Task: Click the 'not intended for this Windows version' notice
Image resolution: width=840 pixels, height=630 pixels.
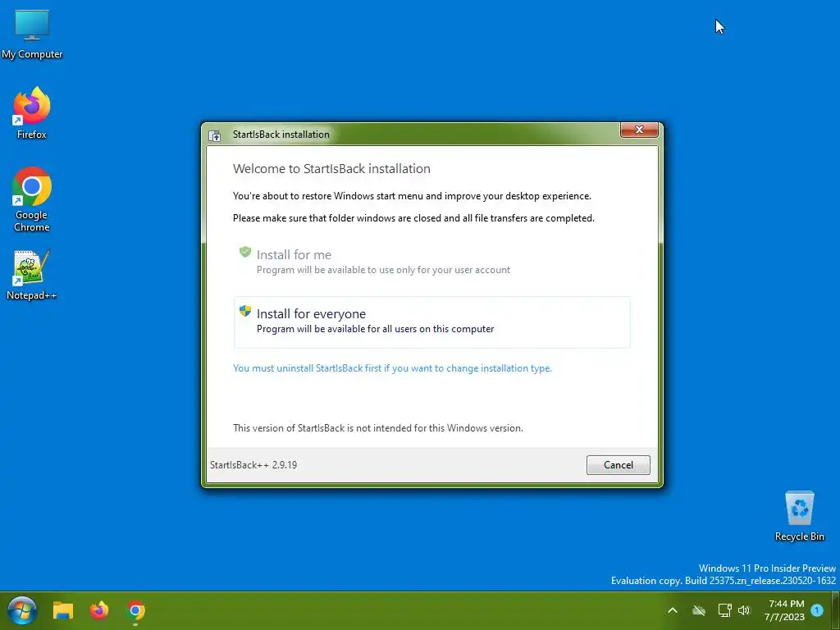Action: coord(377,428)
